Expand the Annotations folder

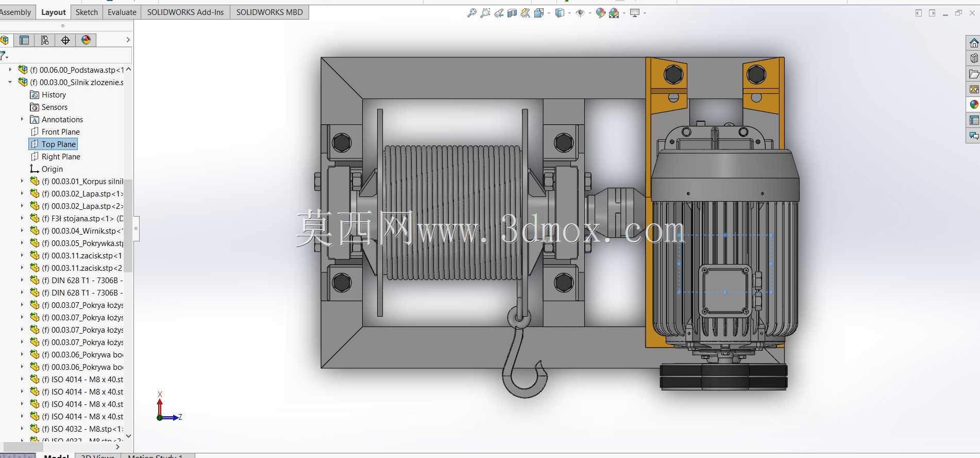pos(22,119)
